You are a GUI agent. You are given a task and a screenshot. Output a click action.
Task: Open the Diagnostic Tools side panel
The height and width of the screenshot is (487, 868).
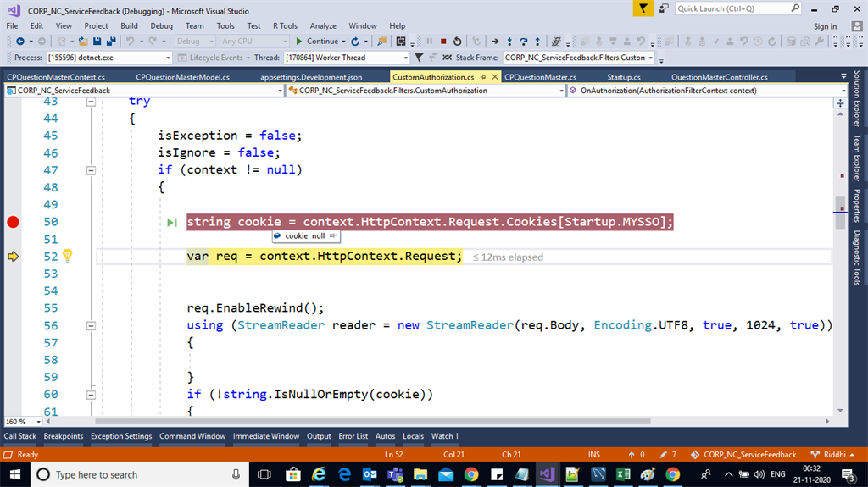click(x=857, y=257)
